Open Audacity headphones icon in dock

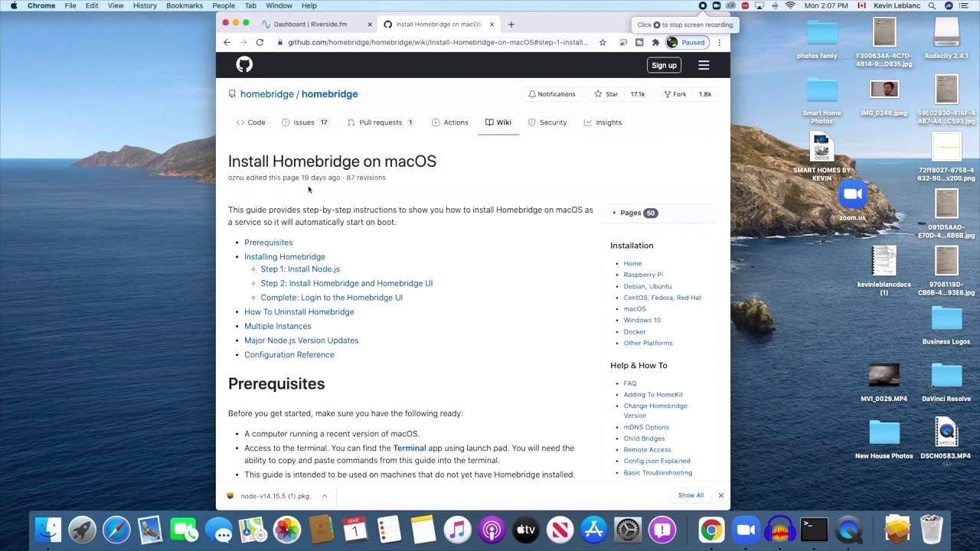tap(779, 530)
